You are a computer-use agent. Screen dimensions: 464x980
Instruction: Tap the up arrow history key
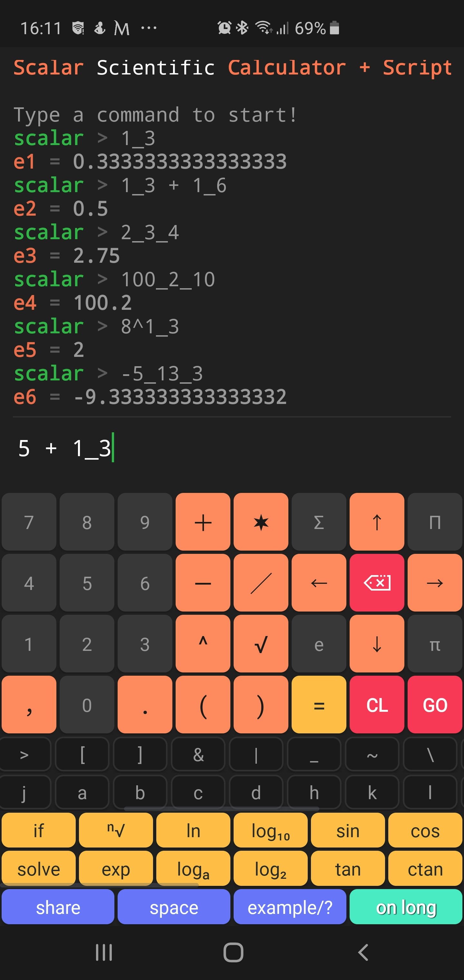377,522
